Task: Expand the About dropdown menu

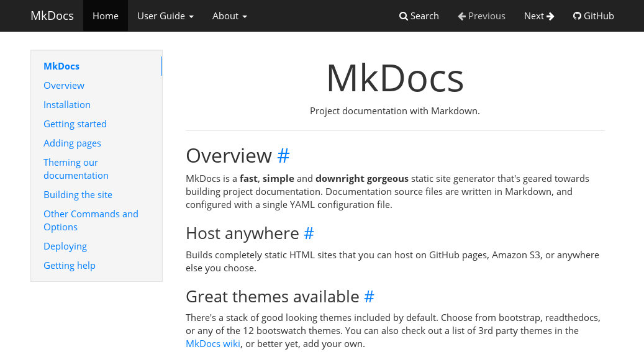Action: pyautogui.click(x=230, y=16)
